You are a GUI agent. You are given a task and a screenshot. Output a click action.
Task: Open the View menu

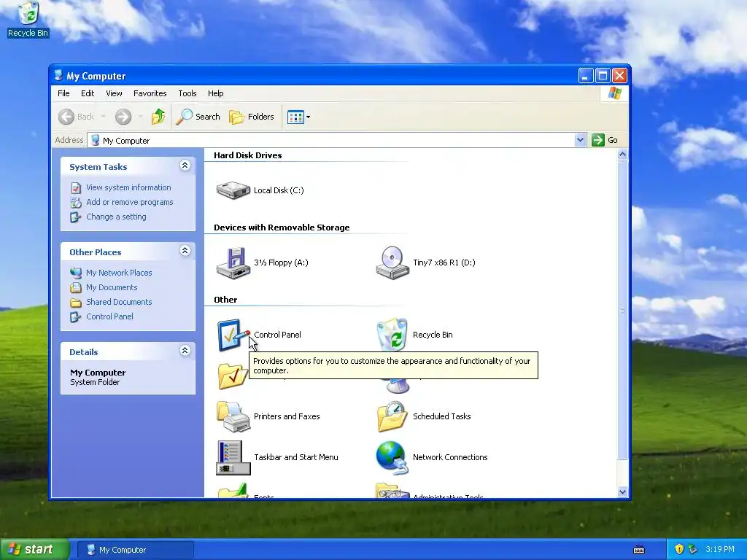114,93
